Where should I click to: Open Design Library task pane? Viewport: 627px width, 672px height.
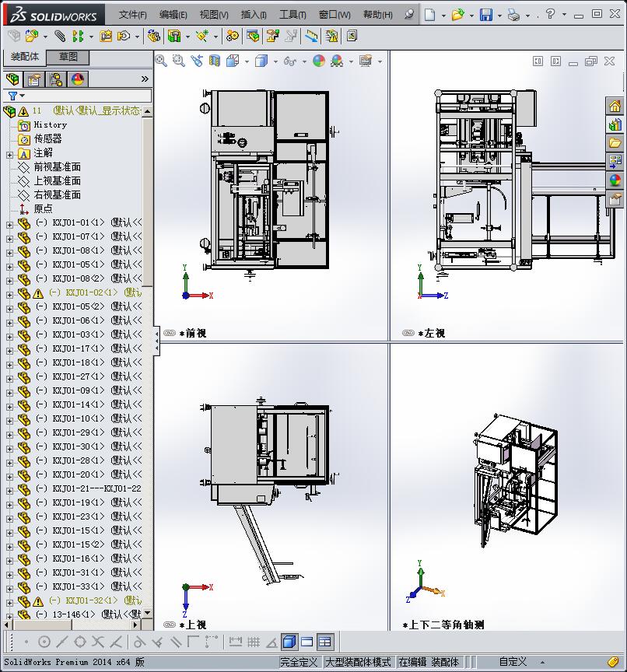point(615,124)
